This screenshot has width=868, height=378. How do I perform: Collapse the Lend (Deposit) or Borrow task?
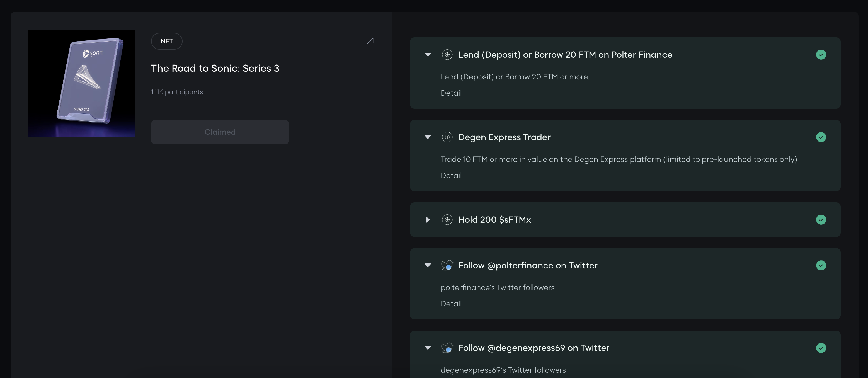coord(428,55)
